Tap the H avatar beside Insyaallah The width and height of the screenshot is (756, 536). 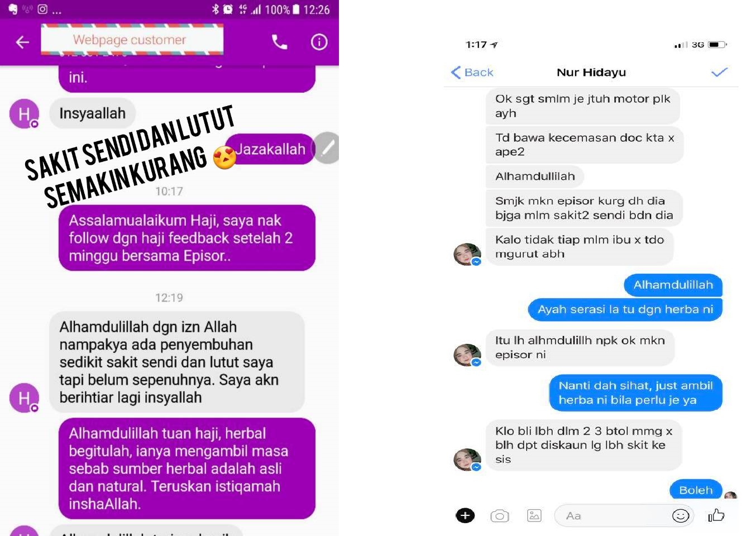pyautogui.click(x=24, y=114)
